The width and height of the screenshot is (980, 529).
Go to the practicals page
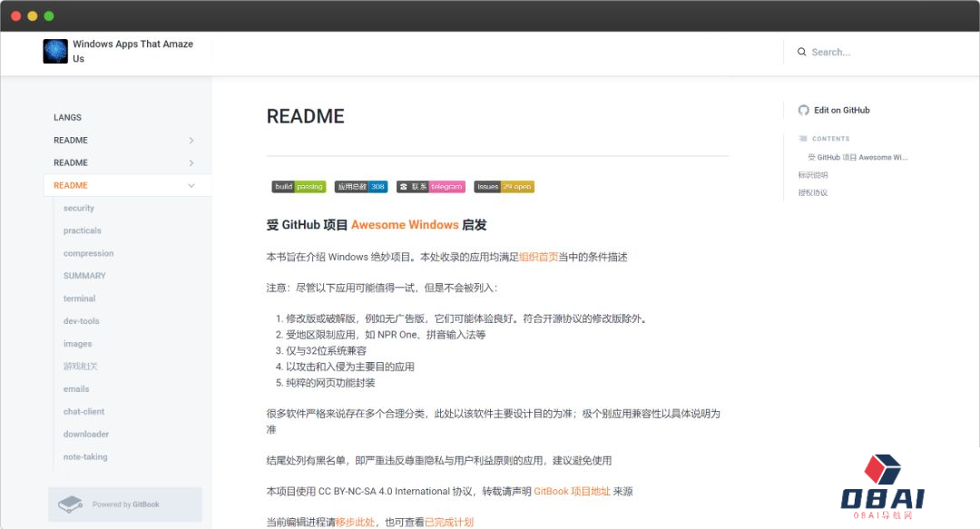tap(82, 230)
